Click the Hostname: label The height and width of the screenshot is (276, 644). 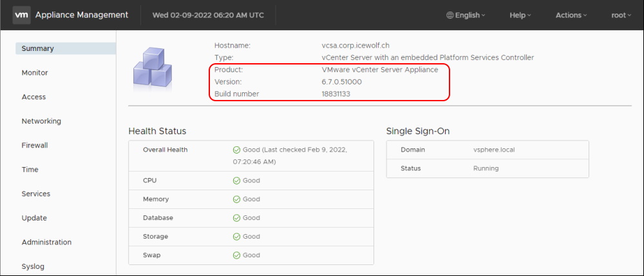point(232,46)
